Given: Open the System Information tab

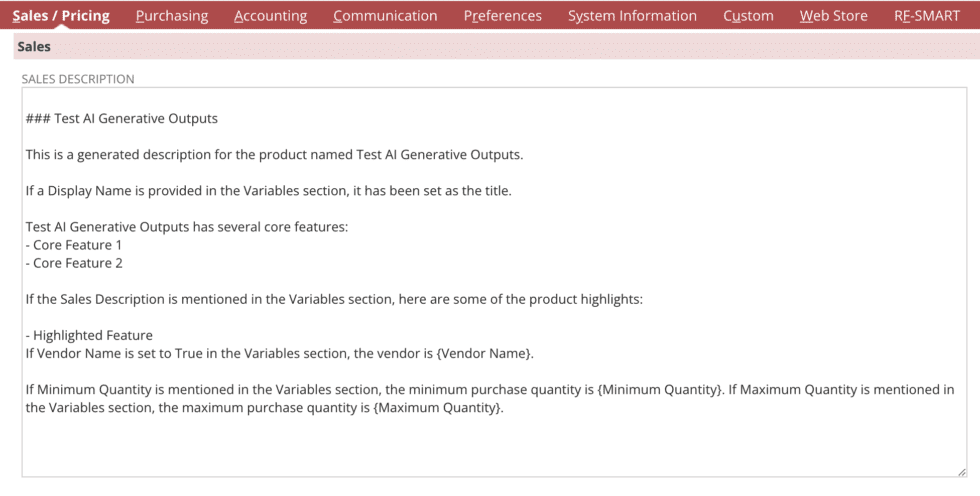Looking at the screenshot, I should [632, 16].
